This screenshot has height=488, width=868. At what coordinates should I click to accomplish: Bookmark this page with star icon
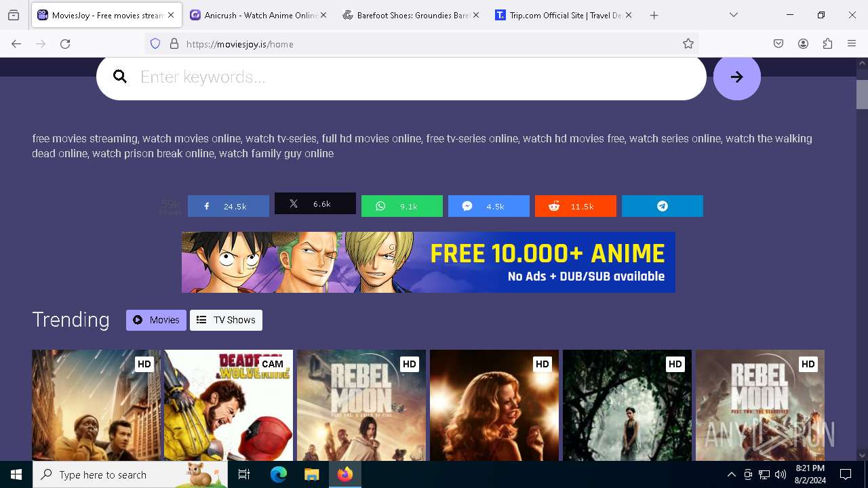click(x=688, y=44)
